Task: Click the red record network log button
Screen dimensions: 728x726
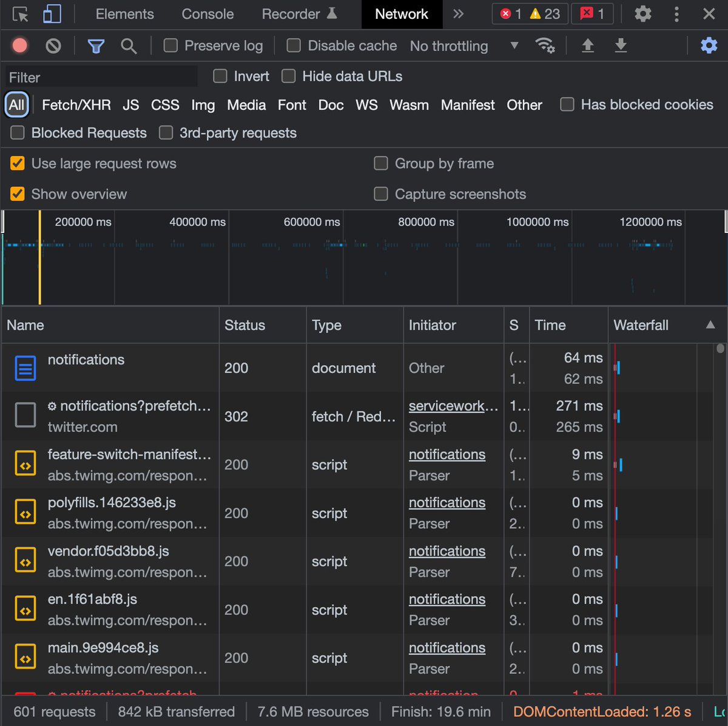Action: [20, 45]
